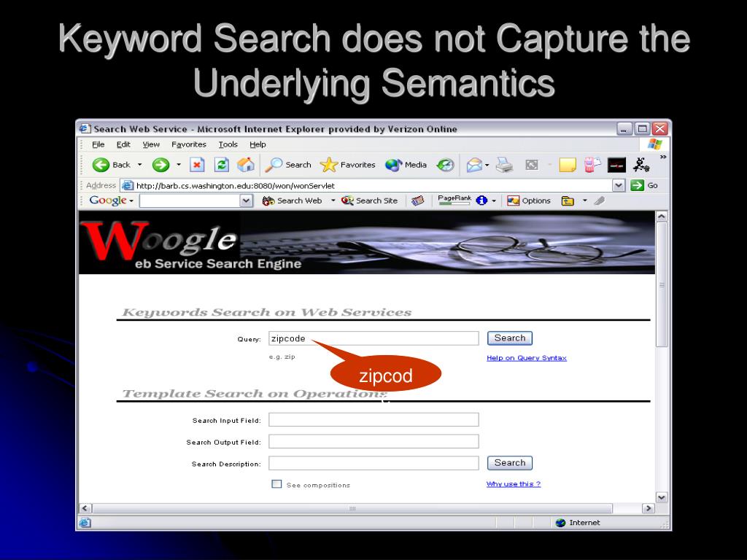Open Help on Query Syntax link

click(x=527, y=358)
